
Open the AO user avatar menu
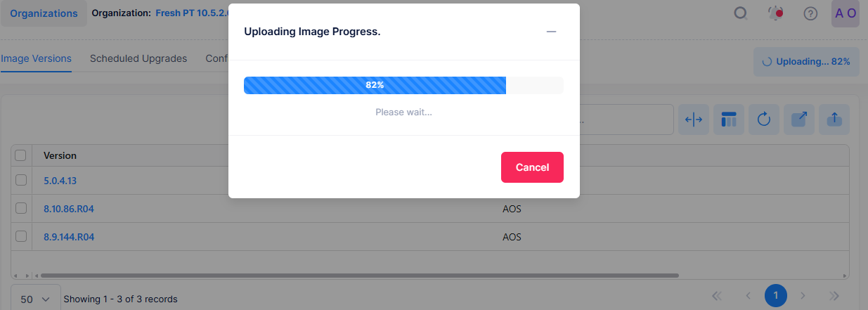(845, 13)
